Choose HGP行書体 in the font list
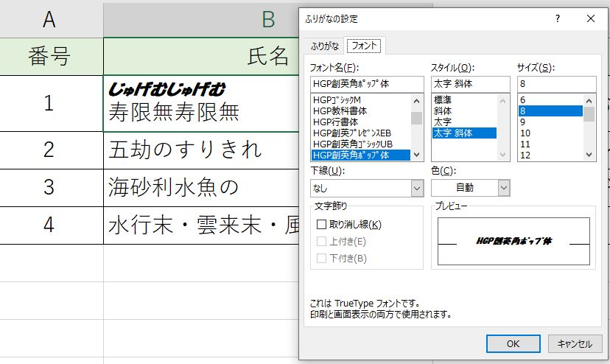 360,122
